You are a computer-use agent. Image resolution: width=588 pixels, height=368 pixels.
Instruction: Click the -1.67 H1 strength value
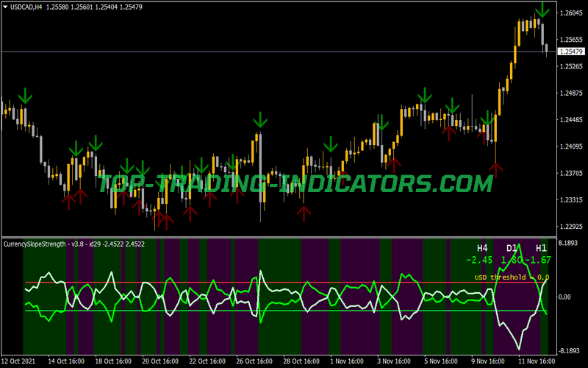click(x=538, y=260)
